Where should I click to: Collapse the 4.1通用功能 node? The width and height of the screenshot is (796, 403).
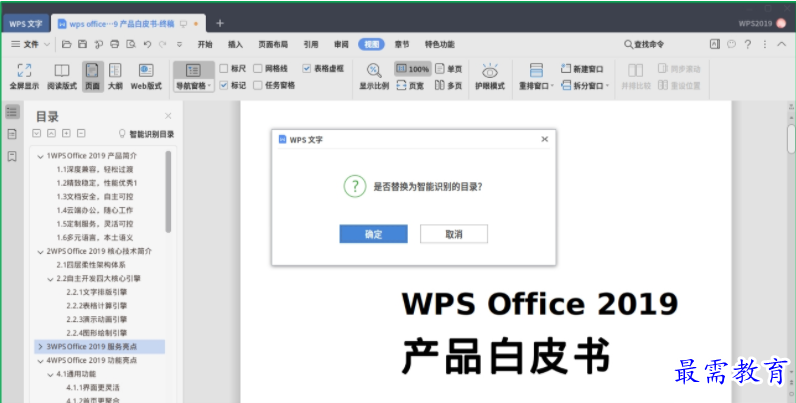point(50,374)
